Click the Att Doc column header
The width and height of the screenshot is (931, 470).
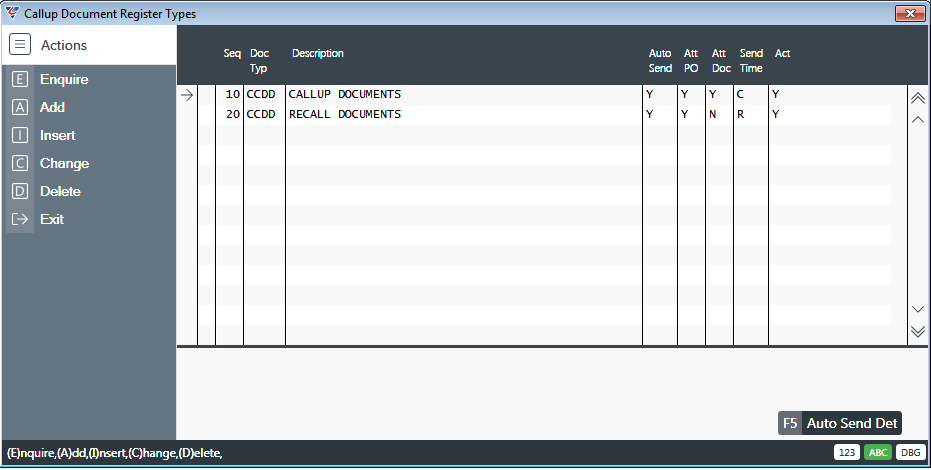tap(721, 61)
